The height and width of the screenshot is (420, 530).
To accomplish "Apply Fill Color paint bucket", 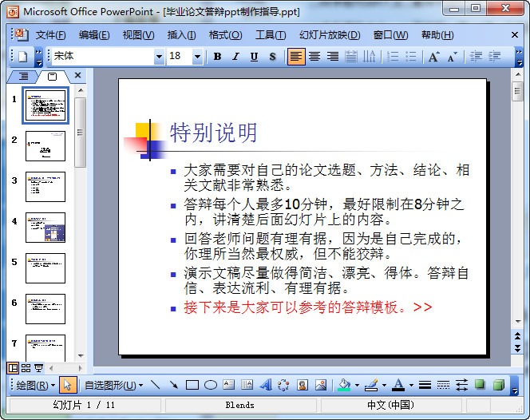I will pyautogui.click(x=344, y=385).
